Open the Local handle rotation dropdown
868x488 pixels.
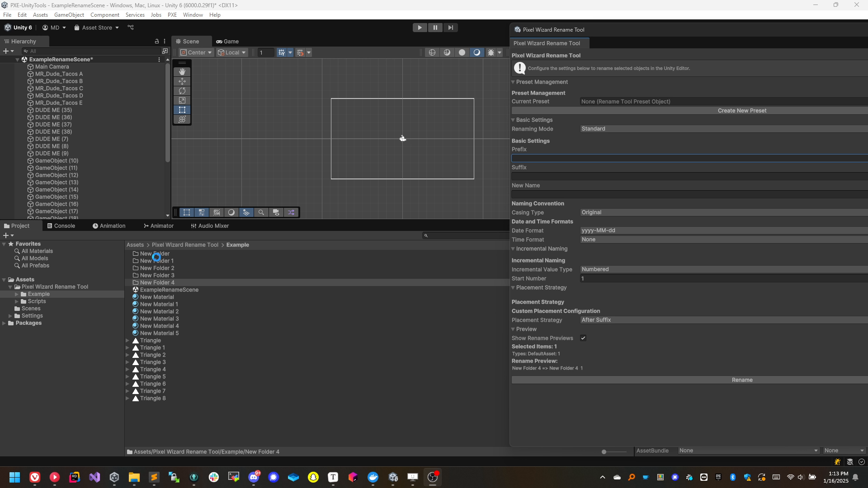click(231, 52)
